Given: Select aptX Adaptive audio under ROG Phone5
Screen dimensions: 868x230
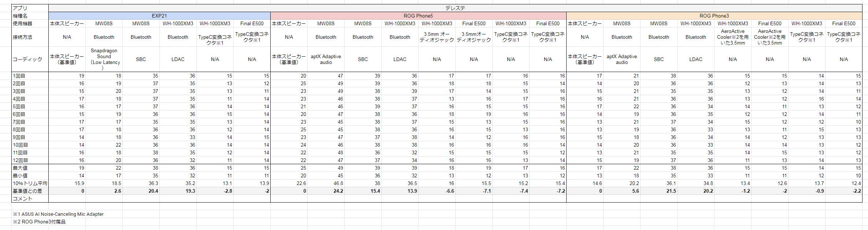Looking at the screenshot, I should point(326,59).
